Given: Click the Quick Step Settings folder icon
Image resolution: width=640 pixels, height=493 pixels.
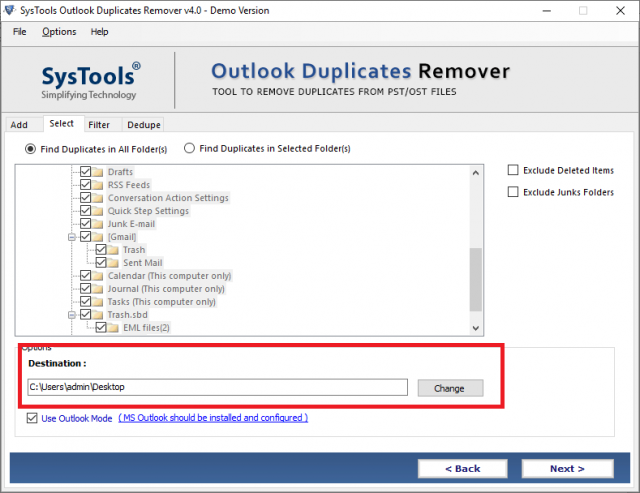Looking at the screenshot, I should [x=98, y=211].
